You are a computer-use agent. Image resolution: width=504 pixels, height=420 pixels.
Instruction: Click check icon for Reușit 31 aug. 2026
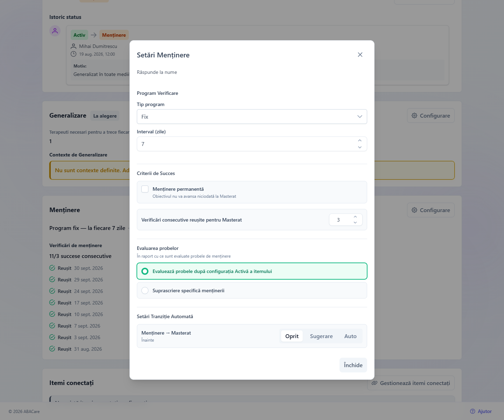52,349
